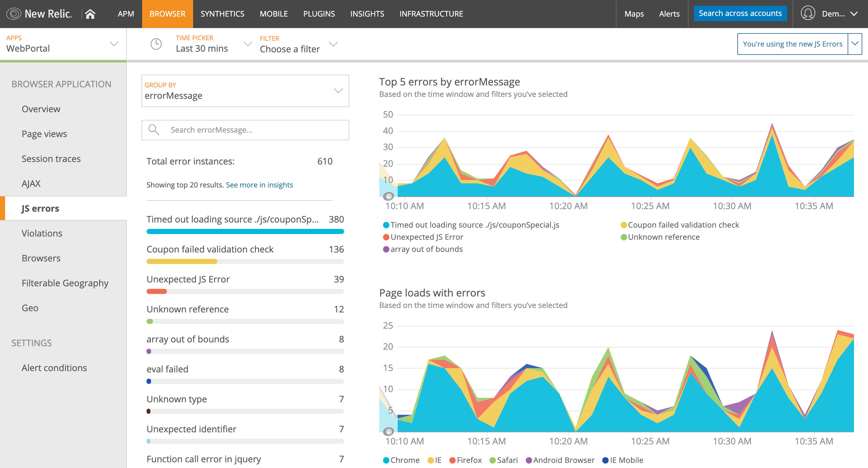Image resolution: width=868 pixels, height=468 pixels.
Task: Follow See more in insights link
Action: tap(259, 185)
